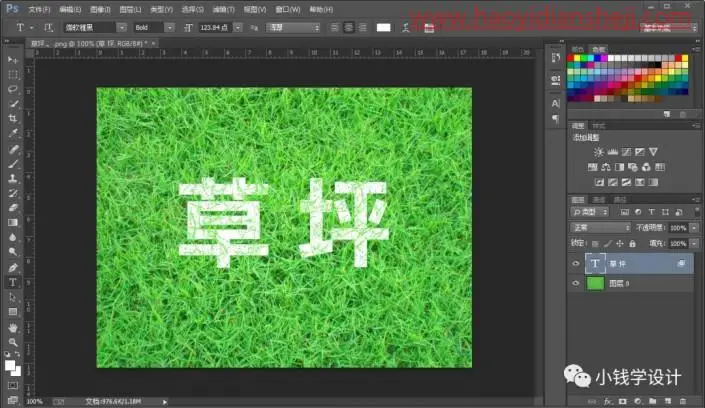The height and width of the screenshot is (408, 705).
Task: Click the foreground color swatch
Action: point(10,366)
